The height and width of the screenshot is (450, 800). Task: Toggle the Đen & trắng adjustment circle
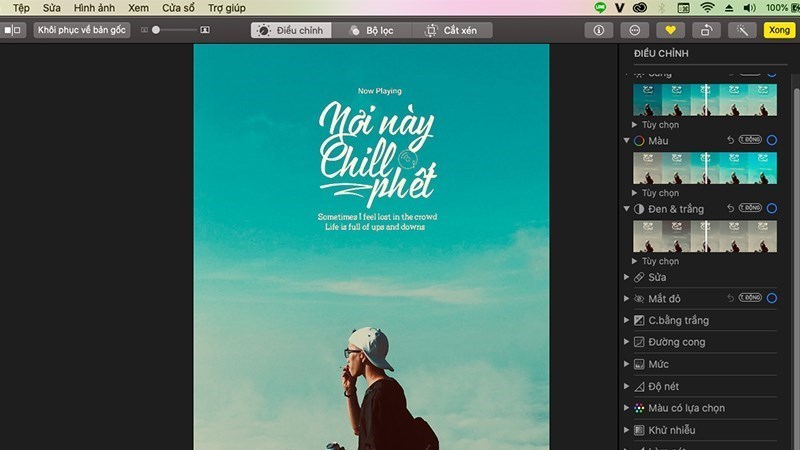[772, 208]
